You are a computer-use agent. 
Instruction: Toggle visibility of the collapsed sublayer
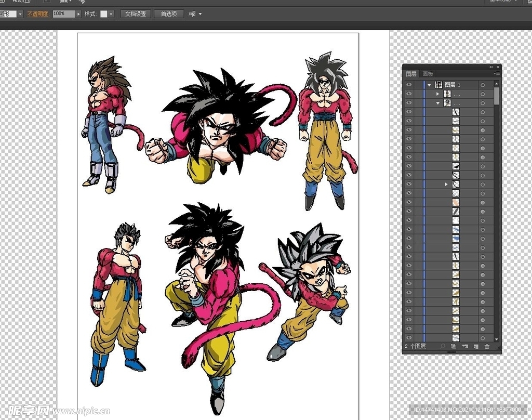pyautogui.click(x=409, y=94)
